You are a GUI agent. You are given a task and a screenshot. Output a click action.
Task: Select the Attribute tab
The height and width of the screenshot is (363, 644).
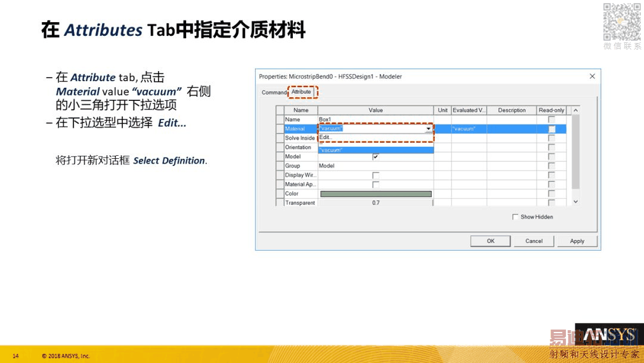(x=301, y=92)
